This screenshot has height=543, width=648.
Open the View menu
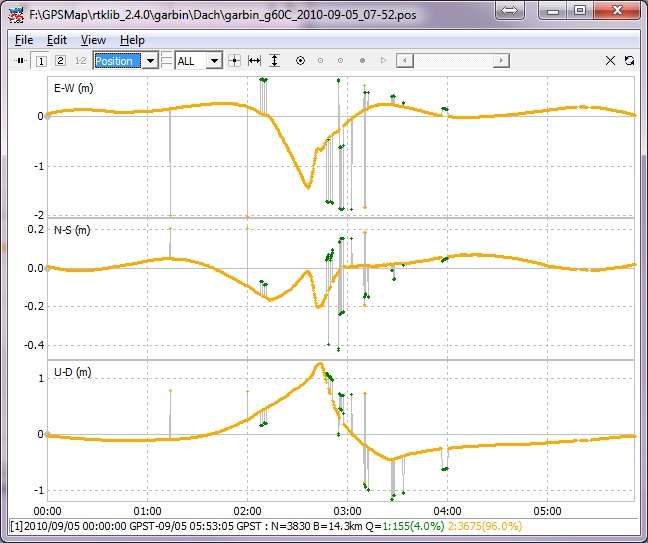[93, 40]
